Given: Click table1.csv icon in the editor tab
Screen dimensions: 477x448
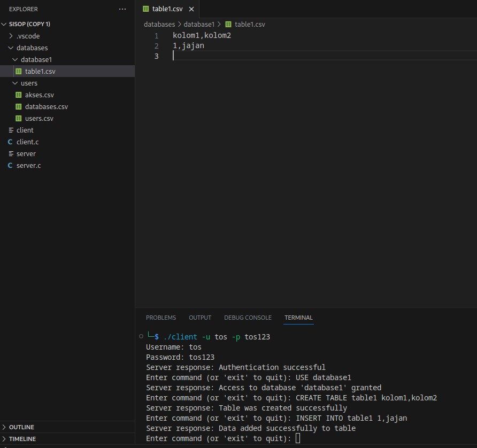Looking at the screenshot, I should tap(145, 9).
